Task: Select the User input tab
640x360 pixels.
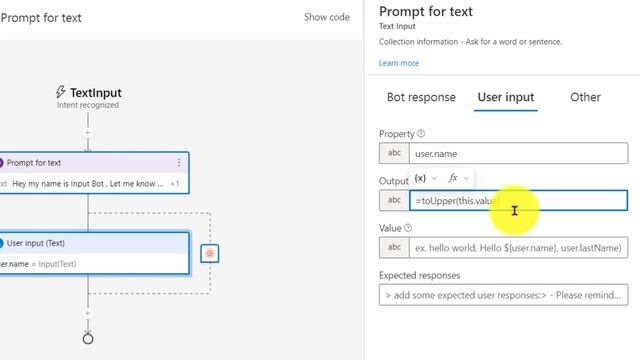Action: coord(506,97)
